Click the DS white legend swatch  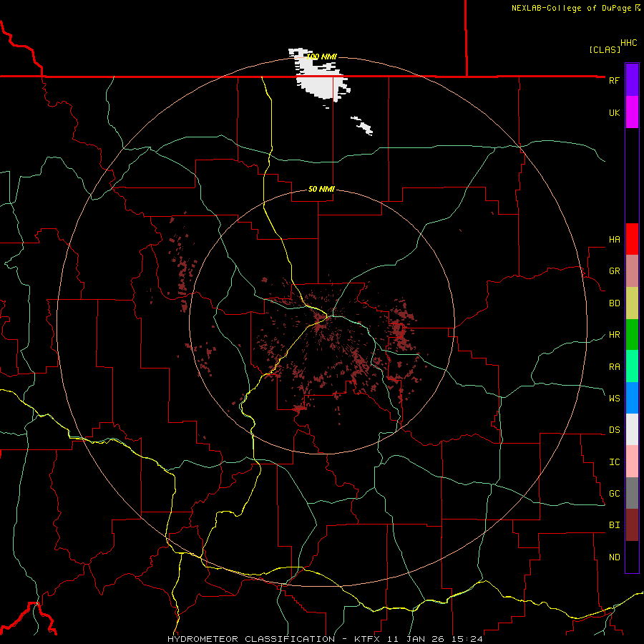click(x=632, y=429)
